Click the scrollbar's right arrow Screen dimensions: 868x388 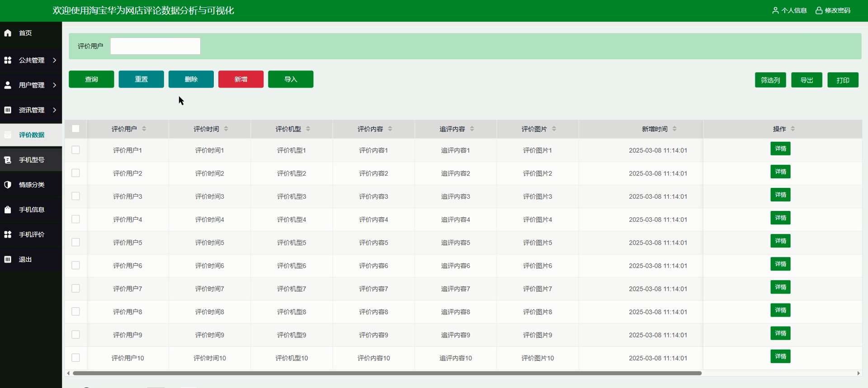[859, 373]
